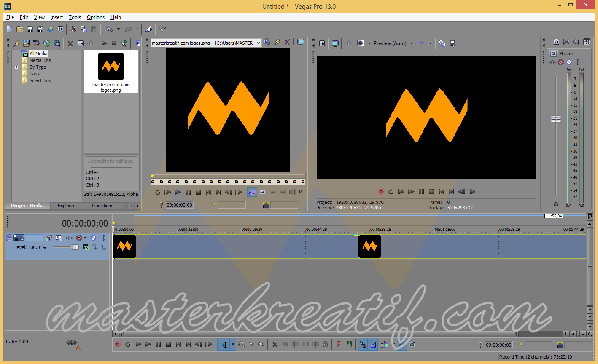
Task: Open the Project Media tab
Action: [x=27, y=206]
